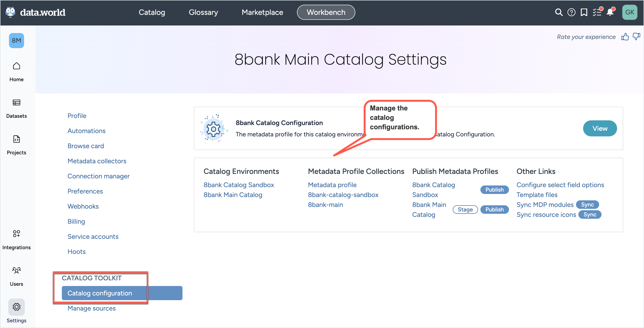The height and width of the screenshot is (328, 644).
Task: Switch to the Glossary section
Action: [x=203, y=12]
